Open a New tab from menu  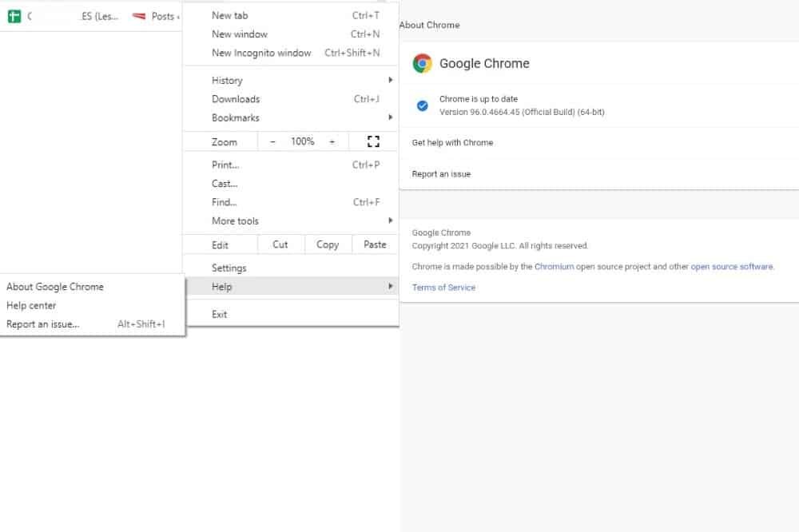(x=291, y=15)
